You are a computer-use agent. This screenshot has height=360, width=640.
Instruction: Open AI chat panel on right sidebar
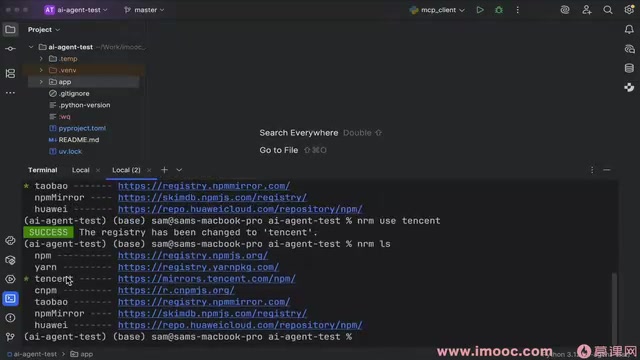point(629,49)
